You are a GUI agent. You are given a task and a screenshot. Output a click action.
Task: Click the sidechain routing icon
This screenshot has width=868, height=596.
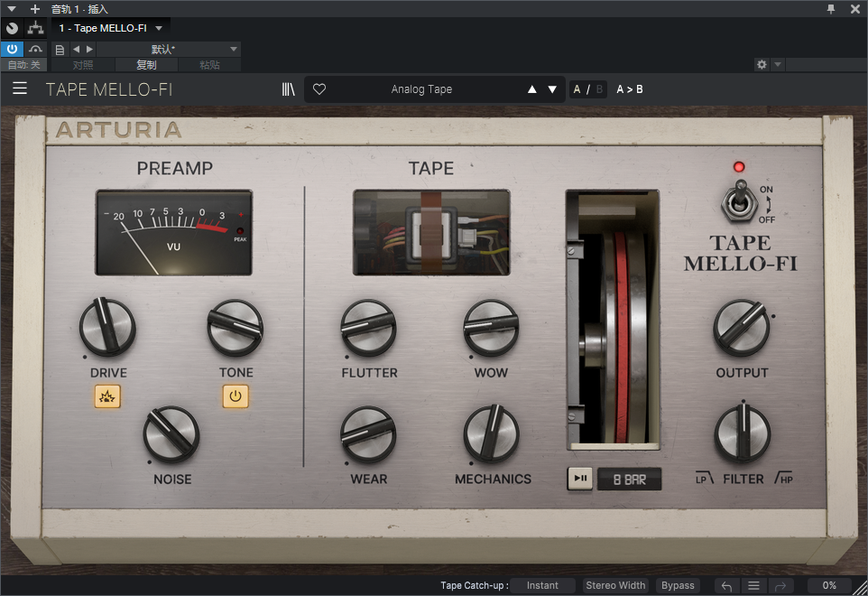coord(36,28)
